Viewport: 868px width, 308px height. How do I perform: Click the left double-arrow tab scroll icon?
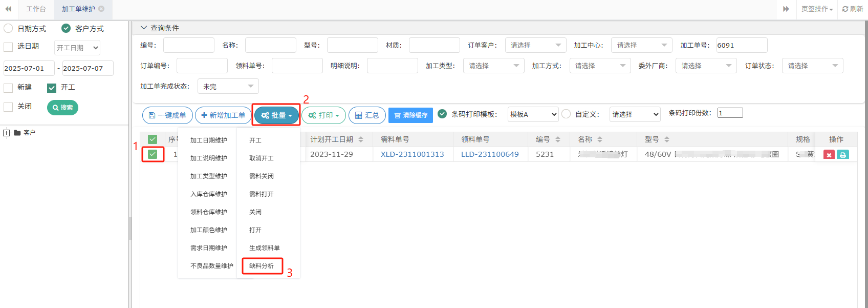(8, 9)
